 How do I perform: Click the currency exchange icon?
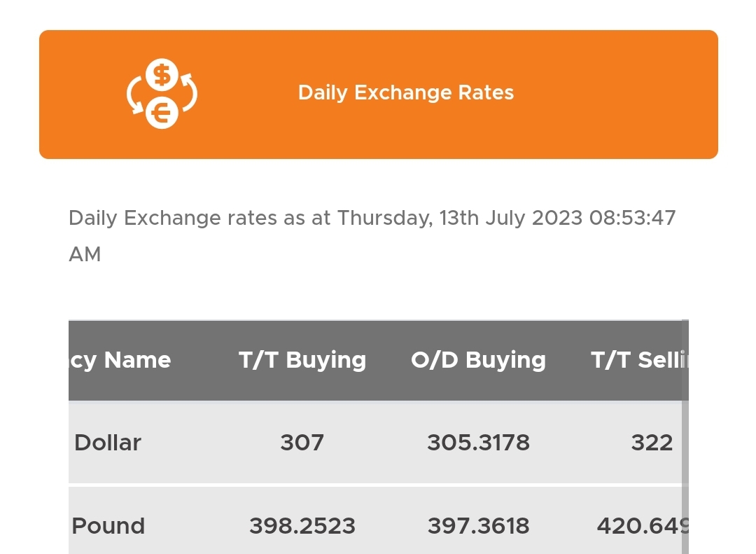pyautogui.click(x=162, y=95)
